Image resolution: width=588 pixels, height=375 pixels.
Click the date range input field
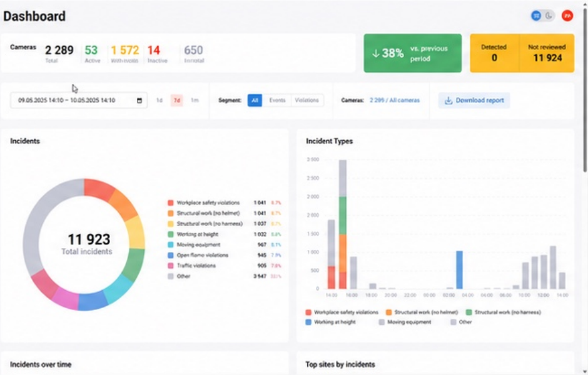tap(79, 101)
